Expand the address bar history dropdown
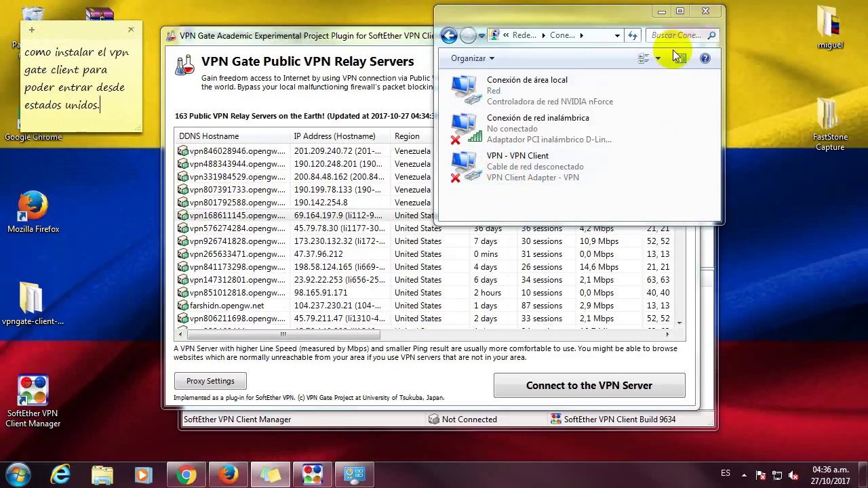 [617, 35]
